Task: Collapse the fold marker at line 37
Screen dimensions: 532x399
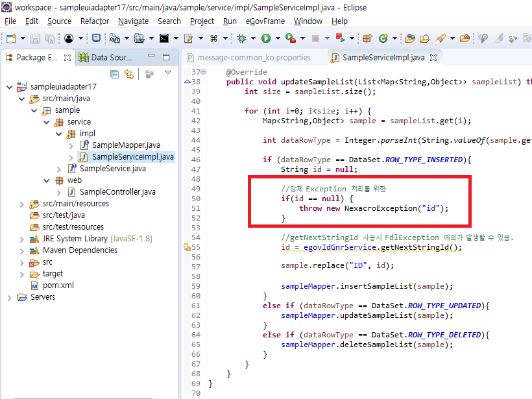Action: coord(203,72)
